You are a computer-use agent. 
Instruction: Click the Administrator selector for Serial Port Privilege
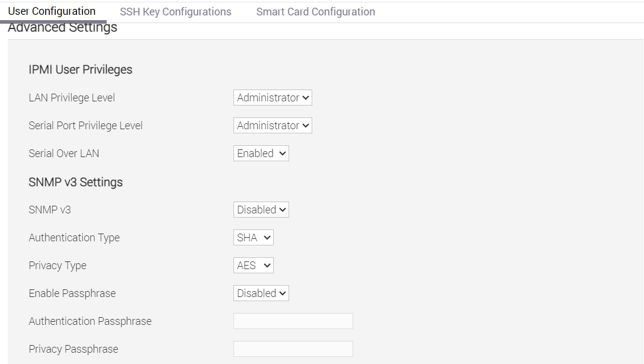(272, 125)
